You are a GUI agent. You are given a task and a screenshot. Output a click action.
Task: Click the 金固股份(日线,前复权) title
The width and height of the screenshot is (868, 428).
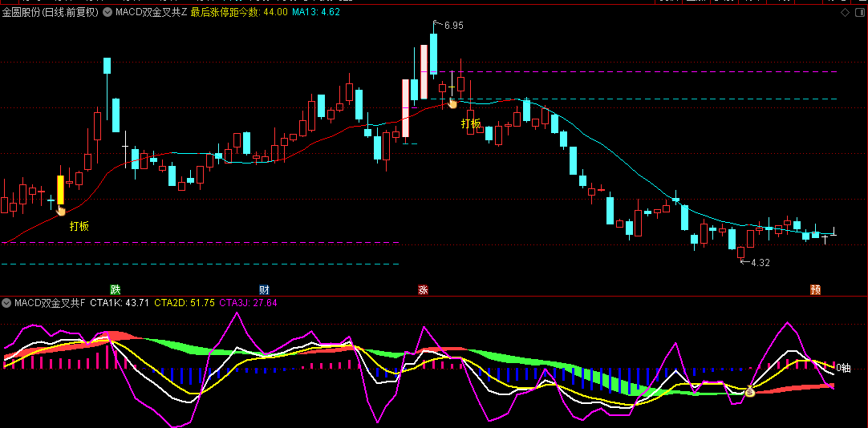51,12
